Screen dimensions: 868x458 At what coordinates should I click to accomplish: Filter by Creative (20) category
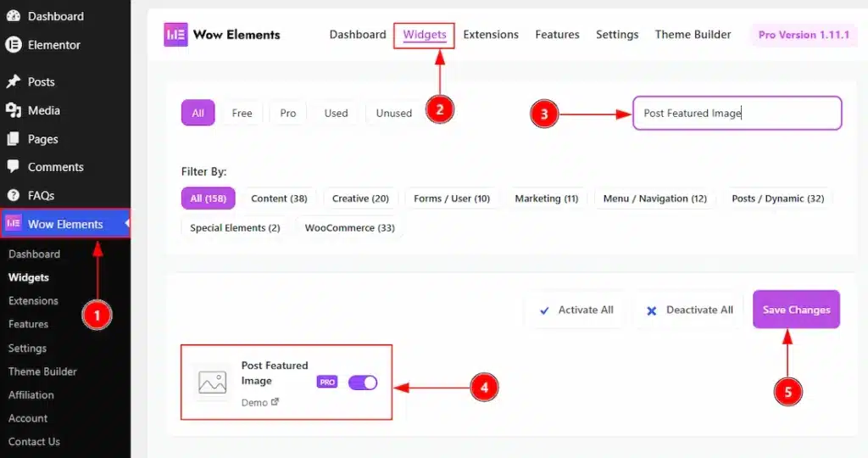click(360, 198)
